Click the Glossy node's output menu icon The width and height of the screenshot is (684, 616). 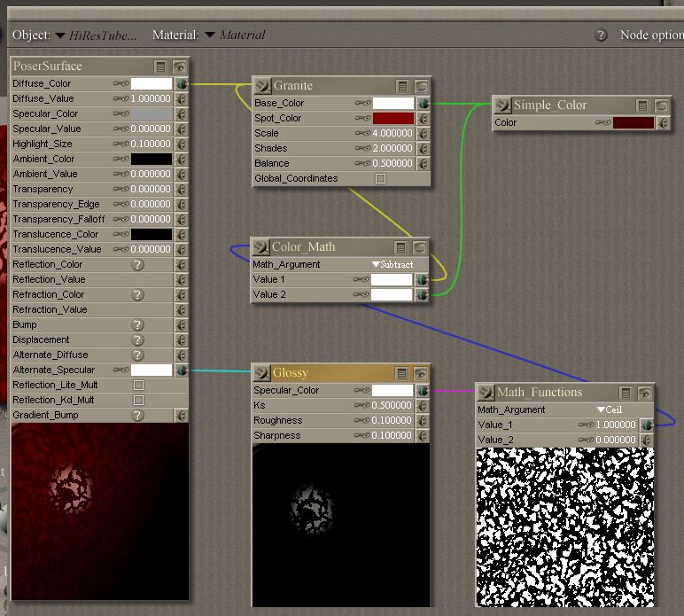point(402,374)
